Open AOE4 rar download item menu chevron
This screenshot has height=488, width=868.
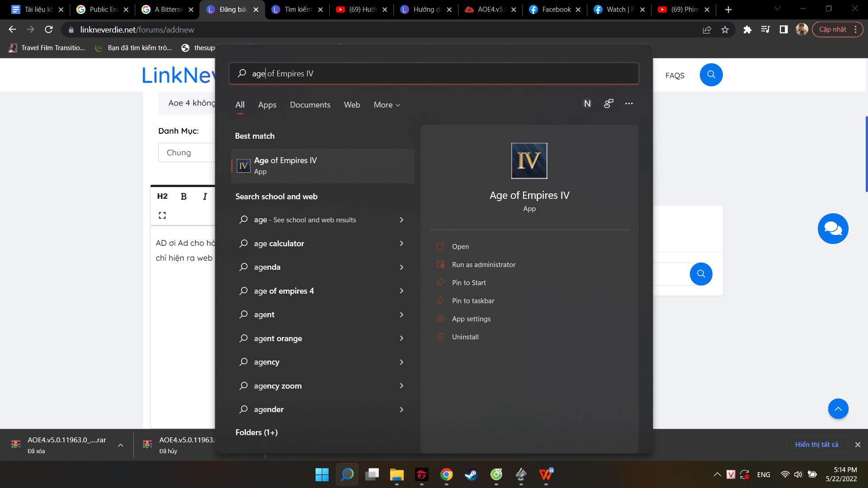click(x=120, y=445)
